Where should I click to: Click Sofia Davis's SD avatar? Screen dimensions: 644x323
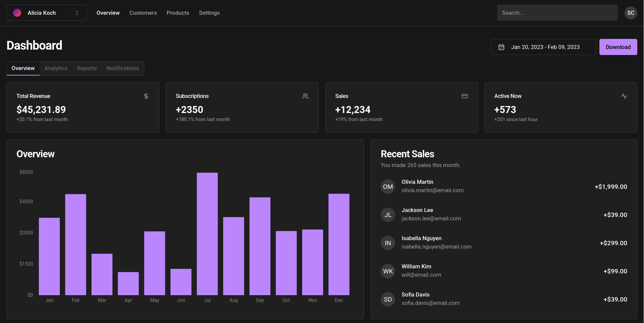pos(388,299)
